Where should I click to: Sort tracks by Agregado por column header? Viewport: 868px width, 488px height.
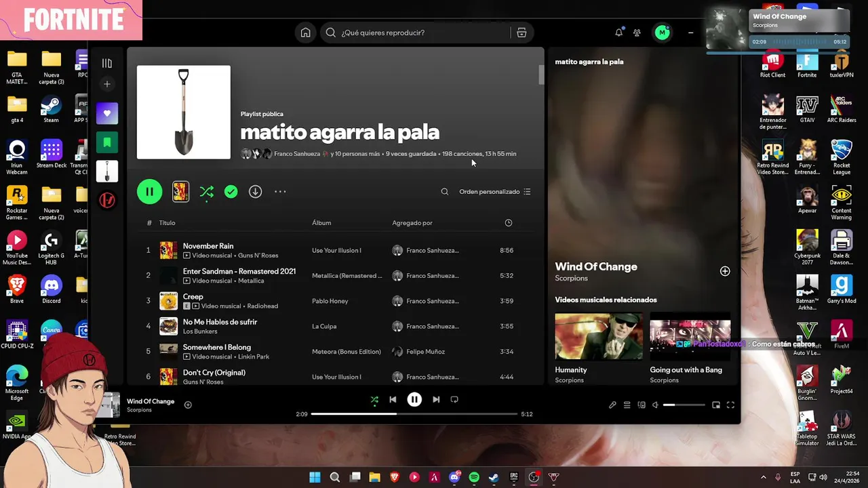pos(412,223)
